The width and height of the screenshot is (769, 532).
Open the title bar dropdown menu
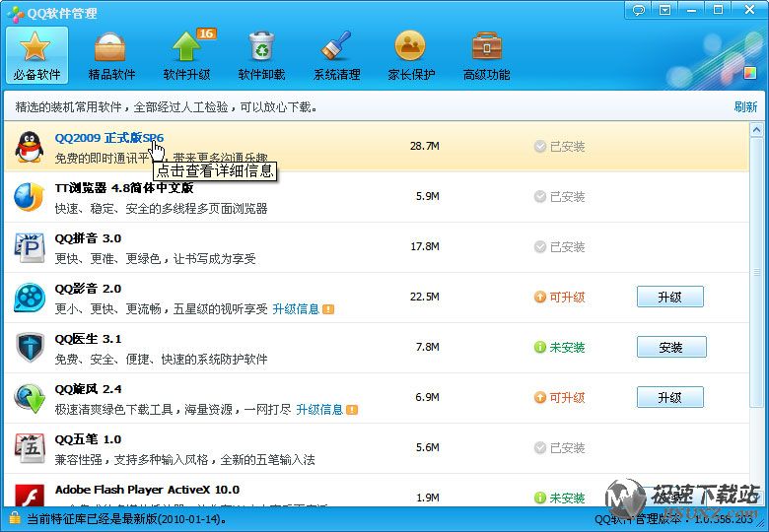pyautogui.click(x=666, y=10)
